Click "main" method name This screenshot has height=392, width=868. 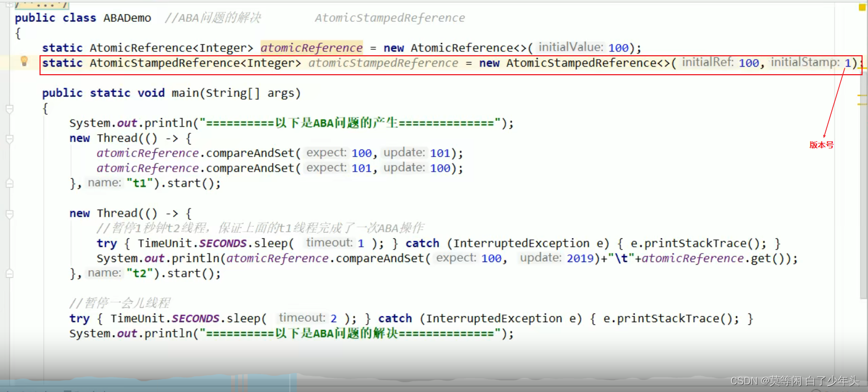pyautogui.click(x=185, y=93)
